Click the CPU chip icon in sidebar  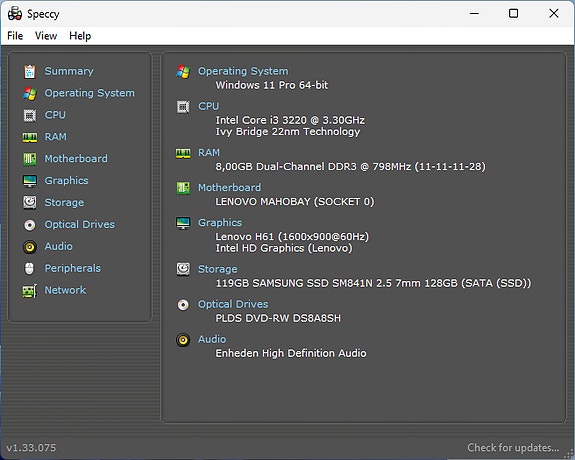(30, 115)
